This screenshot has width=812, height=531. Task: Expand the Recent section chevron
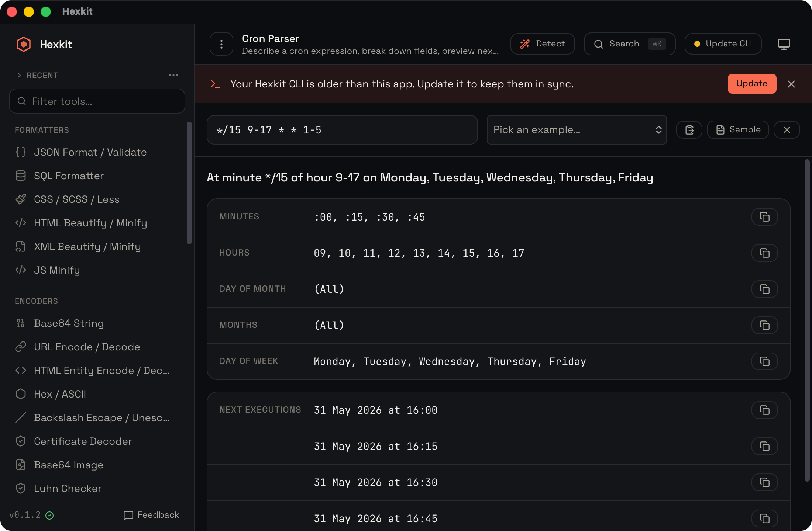[x=19, y=75]
